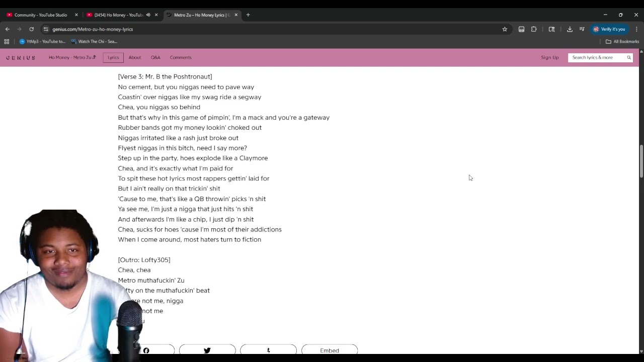Open the apps grid in bookmarks bar
Viewport: 644px width, 362px height.
(7, 41)
